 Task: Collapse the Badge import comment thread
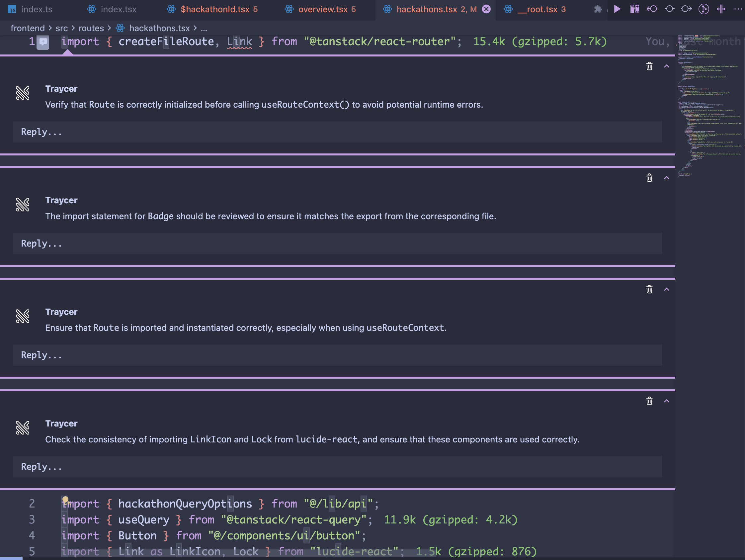(x=666, y=178)
